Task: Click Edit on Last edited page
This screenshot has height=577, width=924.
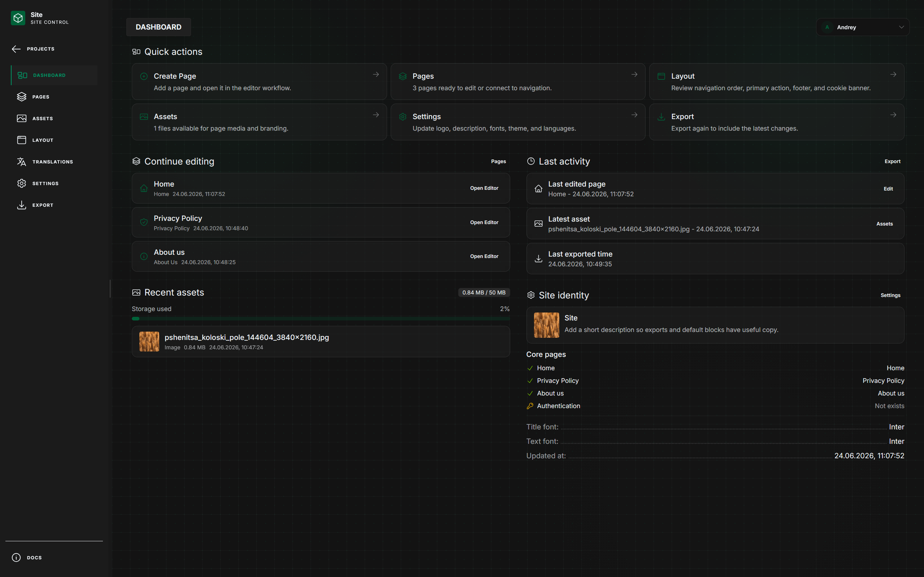Action: coord(888,189)
